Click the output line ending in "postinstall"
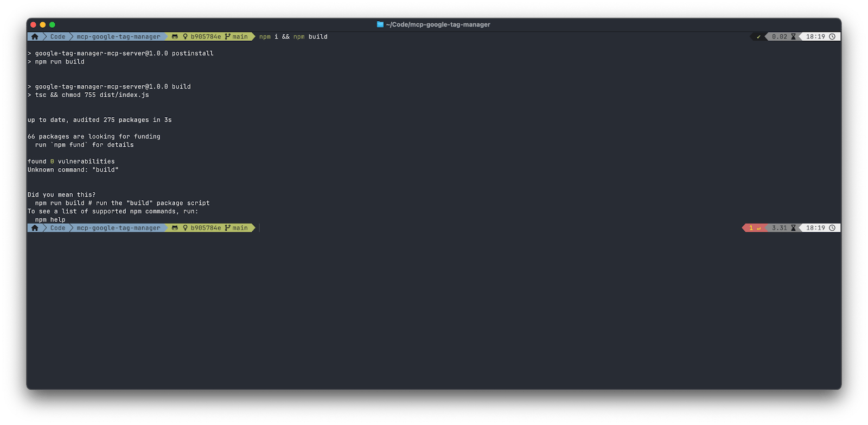The image size is (868, 425). 120,53
